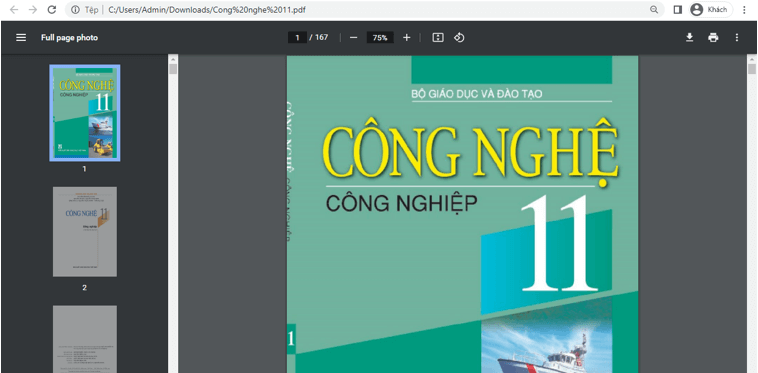Zoom in the PDF with plus

407,38
